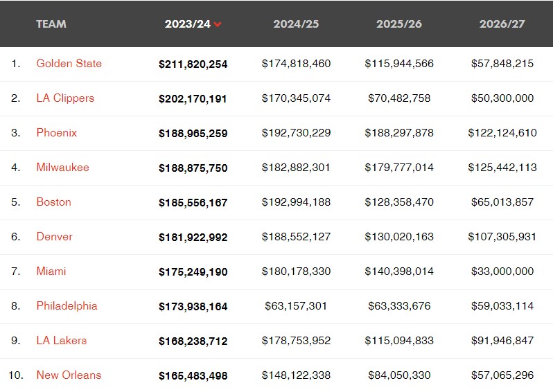The height and width of the screenshot is (392, 553).
Task: View the Denver team page
Action: tap(54, 236)
